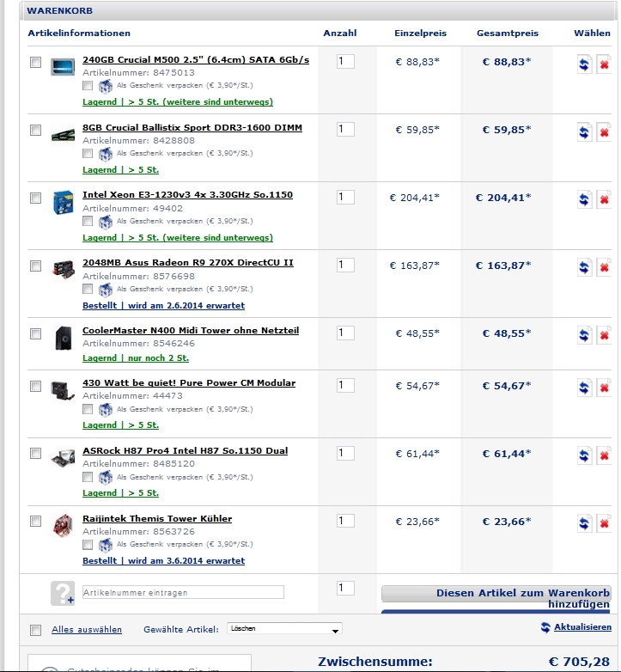This screenshot has height=672, width=621.
Task: Open the ASRock motherboard thumbnail
Action: 63,458
